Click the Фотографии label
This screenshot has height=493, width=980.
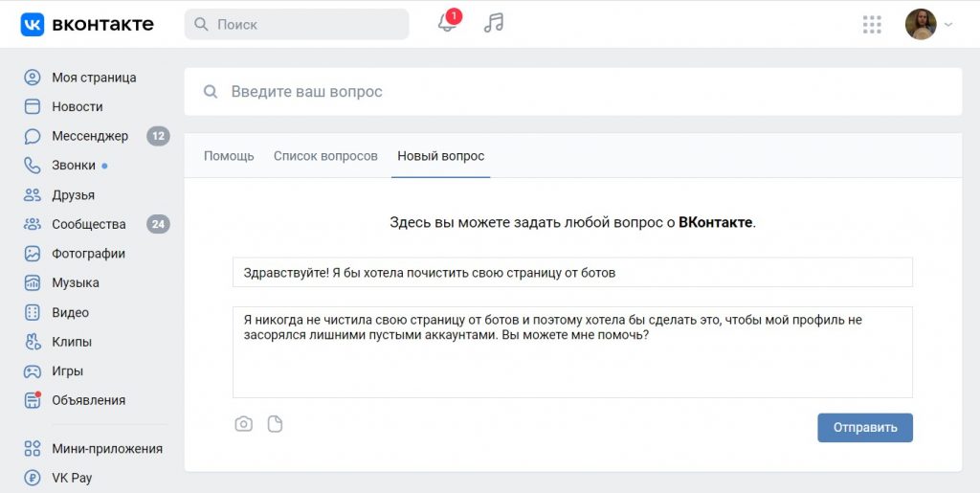(88, 254)
